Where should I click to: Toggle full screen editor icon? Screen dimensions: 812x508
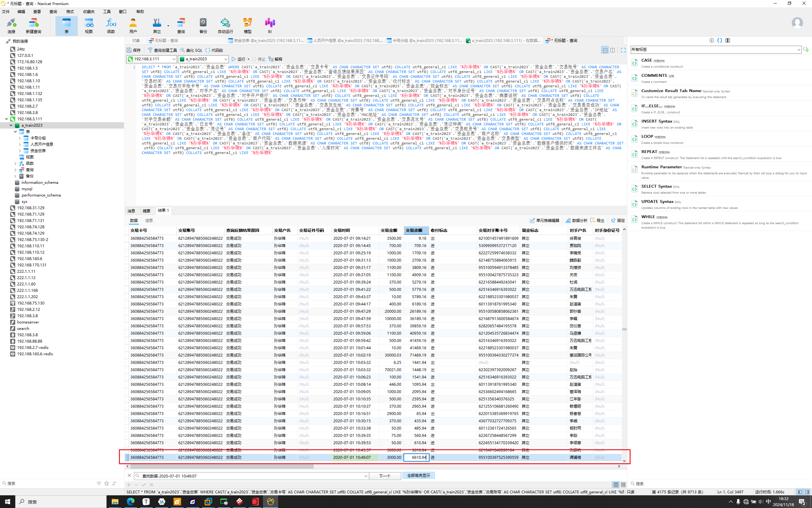click(x=623, y=50)
